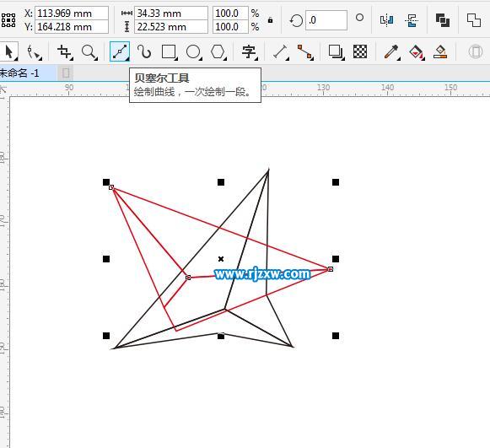Screen dimensions: 490x448
Task: Mirror object horizontally button
Action: [x=386, y=20]
